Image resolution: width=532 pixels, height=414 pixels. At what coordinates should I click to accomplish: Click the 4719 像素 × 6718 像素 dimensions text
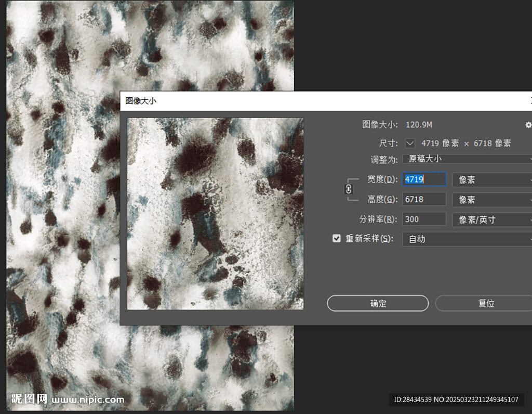(x=466, y=144)
